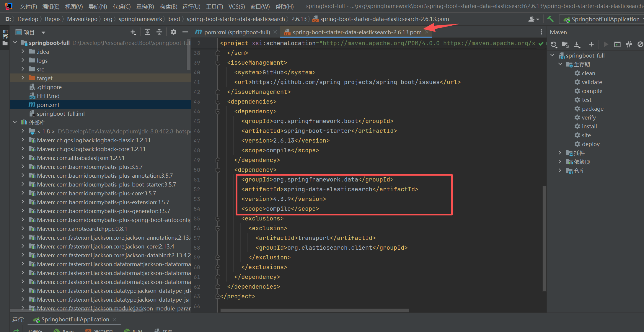Open SpringbootFullApplication run configuration dropdown
The width and height of the screenshot is (644, 332).
602,19
